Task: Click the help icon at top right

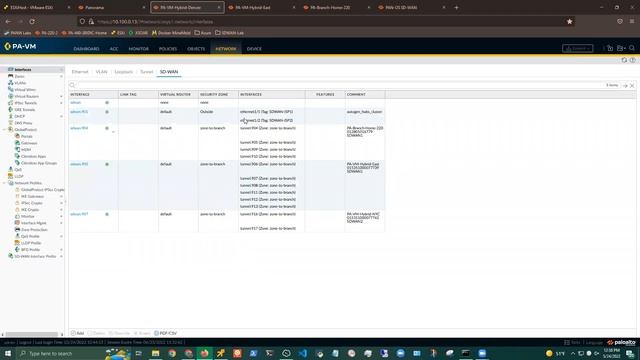Action: pos(632,60)
